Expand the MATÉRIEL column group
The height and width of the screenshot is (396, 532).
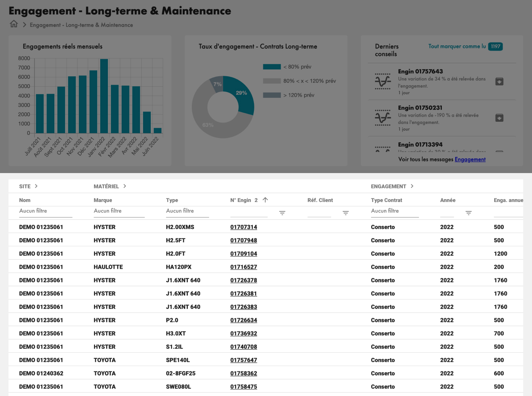(125, 186)
